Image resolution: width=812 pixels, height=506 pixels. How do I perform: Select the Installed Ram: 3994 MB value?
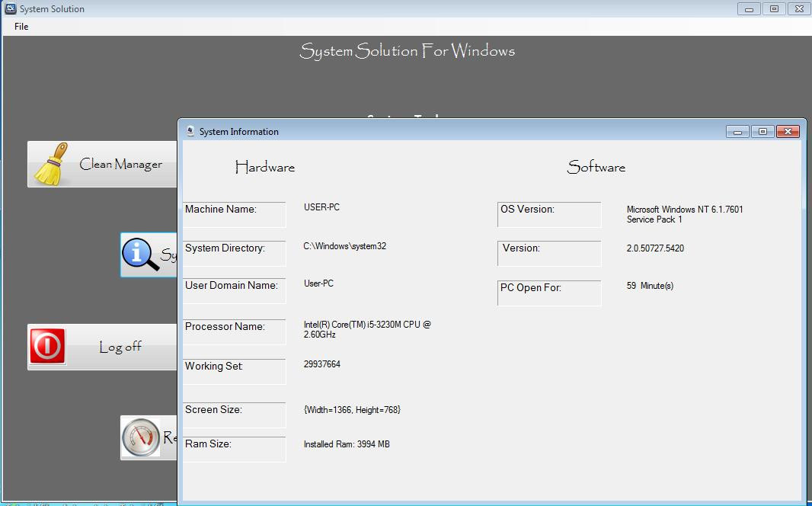click(347, 444)
